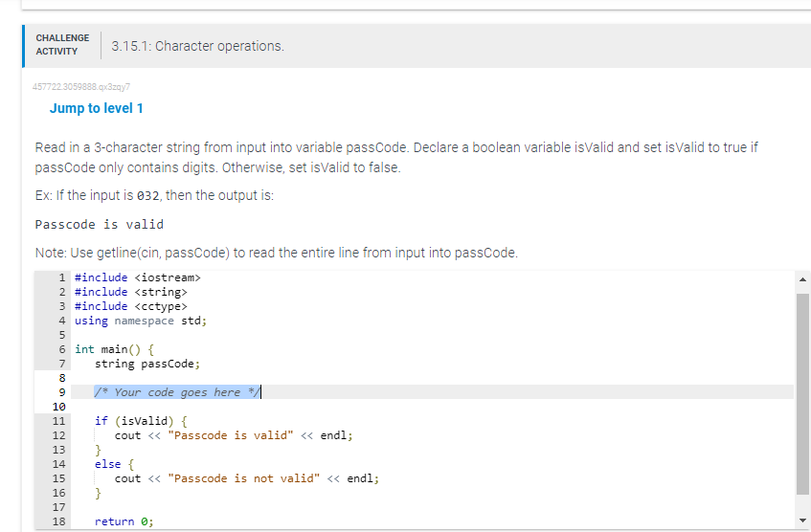The height and width of the screenshot is (532, 811).
Task: Place cursor on empty line 8
Action: coord(432,378)
